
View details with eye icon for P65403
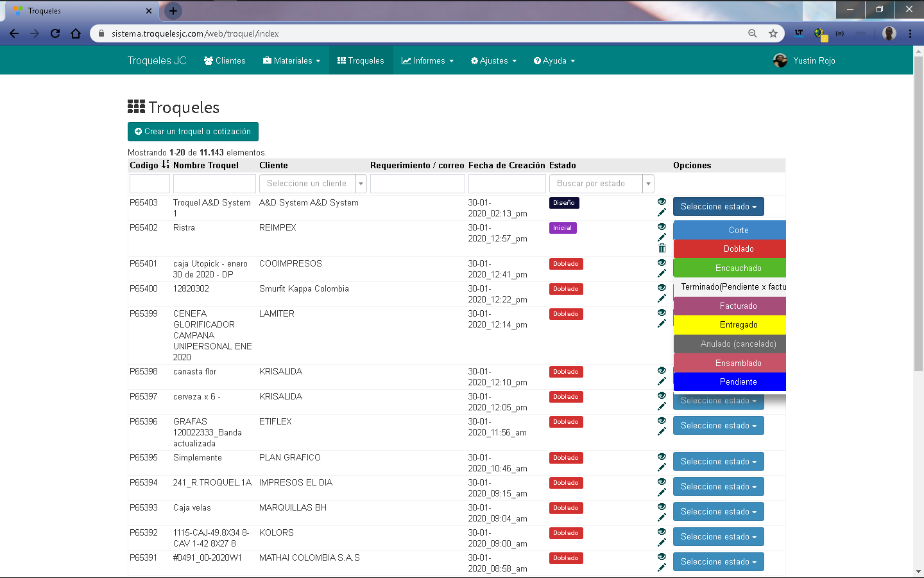[662, 202]
